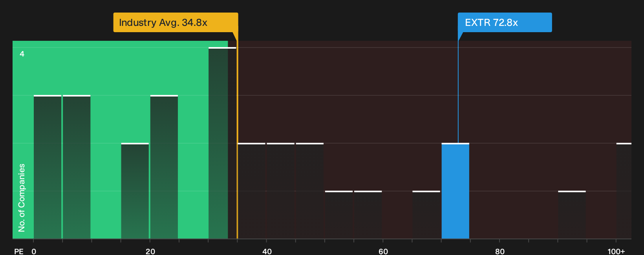Click the x-axis label 60
This screenshot has width=644, height=255.
pos(383,251)
